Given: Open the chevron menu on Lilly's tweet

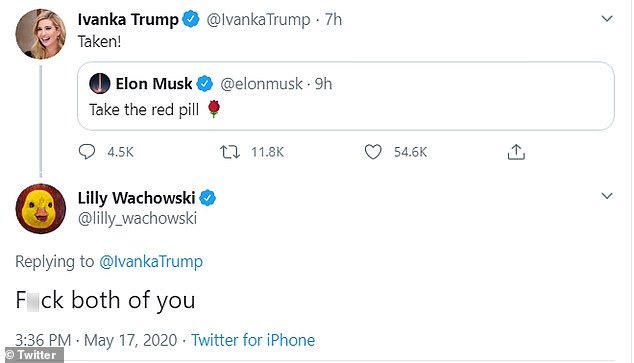Looking at the screenshot, I should [607, 196].
